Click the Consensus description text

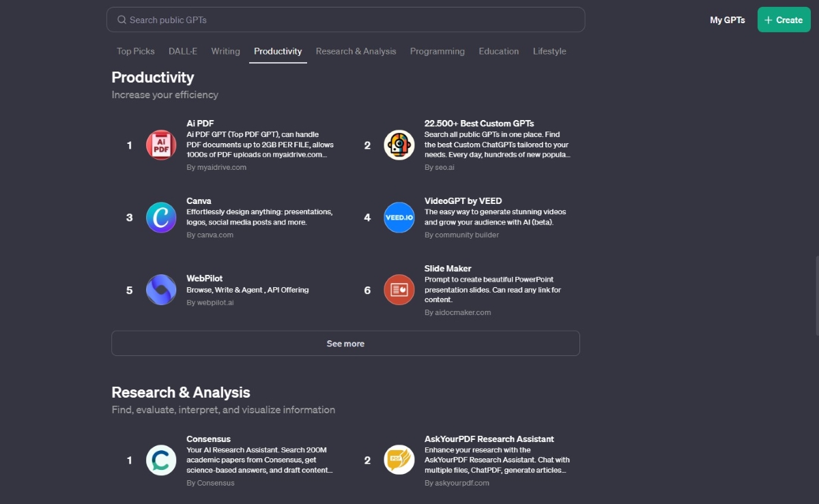pyautogui.click(x=259, y=460)
